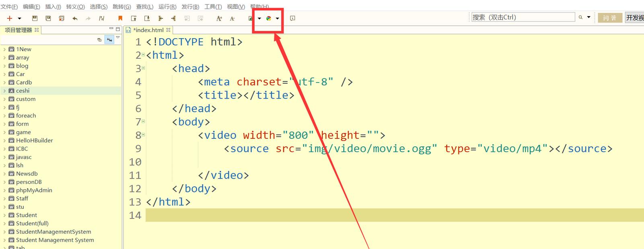Open the 文件(F) menu
This screenshot has height=249, width=644.
pyautogui.click(x=9, y=6)
